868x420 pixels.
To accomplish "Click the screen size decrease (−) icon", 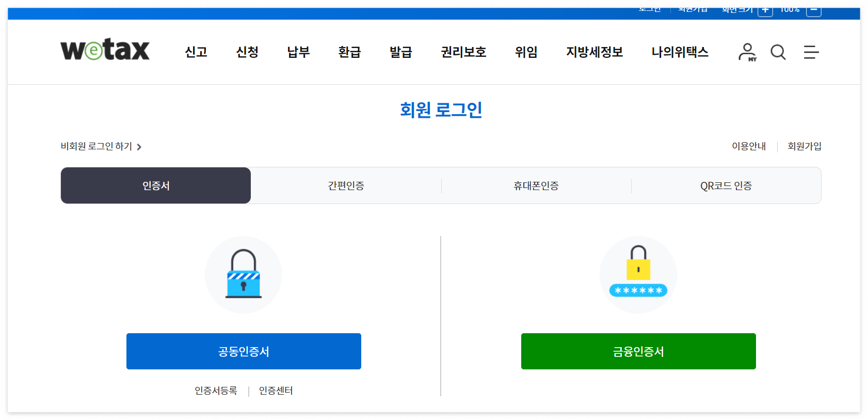I will pyautogui.click(x=813, y=9).
